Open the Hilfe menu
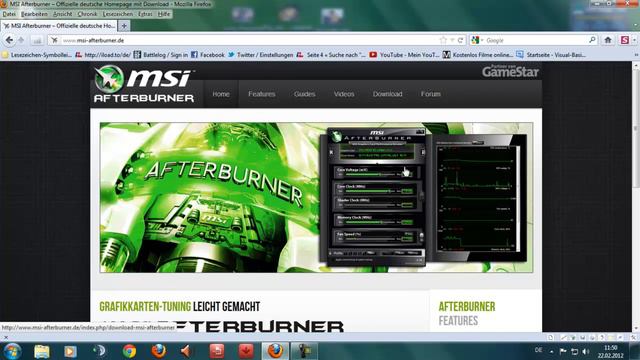Screen dimensions: 640x360 coord(164,14)
